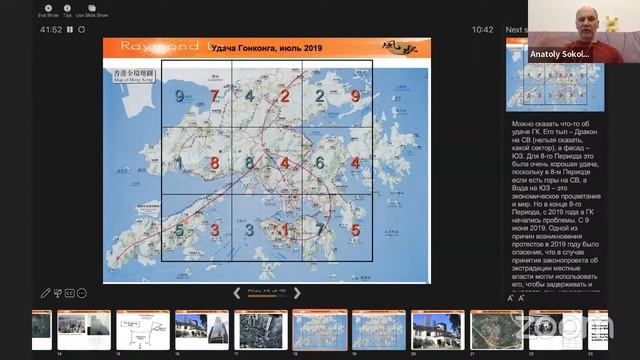Open the swap displays icon
Viewport: 640px width, 360px height.
(58, 293)
